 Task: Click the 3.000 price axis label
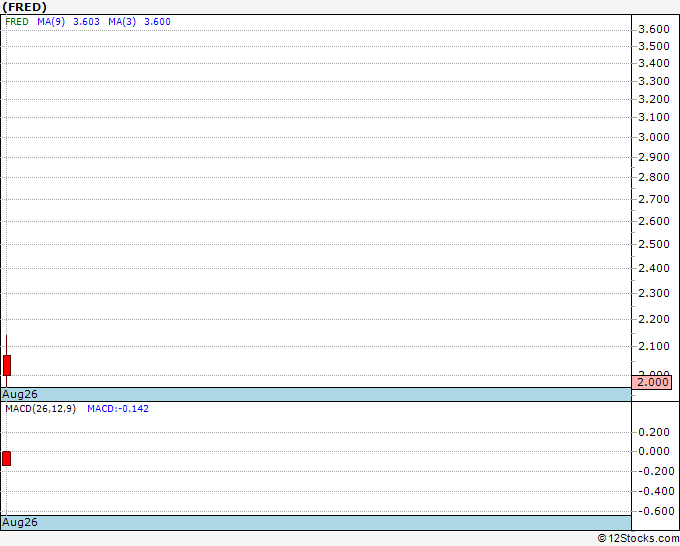coord(654,137)
